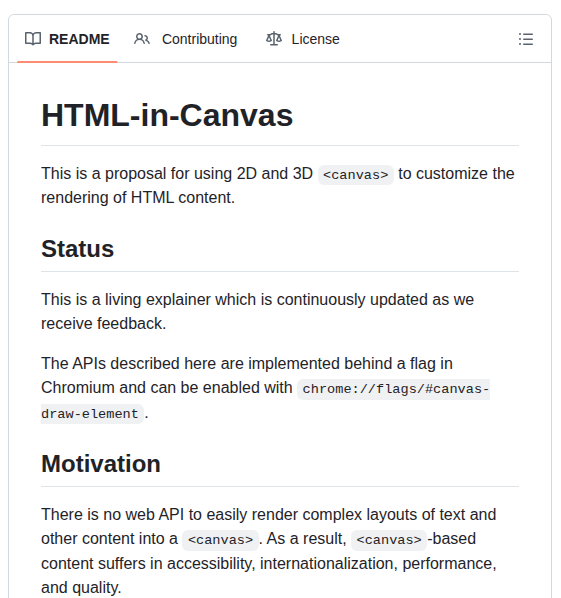Click 'rendering of HTML content.' text

click(x=138, y=198)
